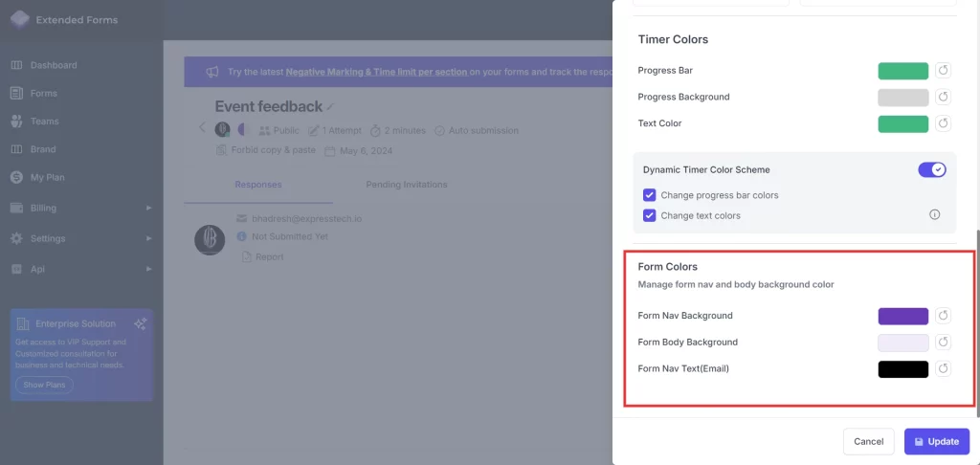The height and width of the screenshot is (465, 980).
Task: Open the Form Nav Background purple swatch
Action: (x=903, y=317)
